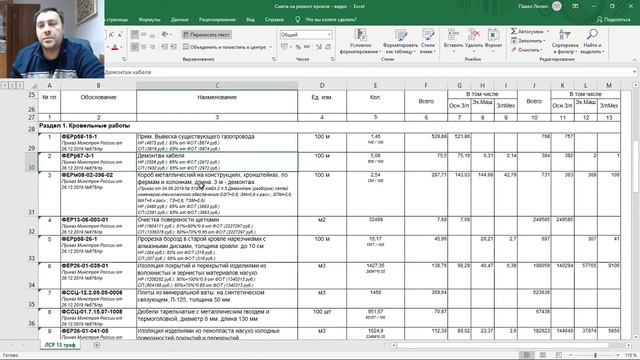Viewport: 640px width, 360px height.
Task: Open the merge and center dropdown arrow
Action: (271, 47)
